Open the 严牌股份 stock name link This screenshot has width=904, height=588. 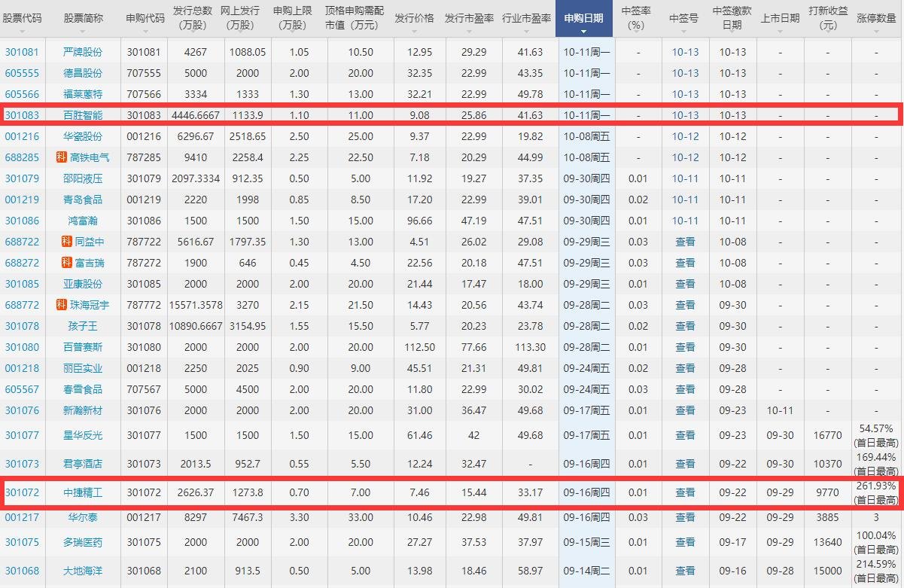(x=83, y=52)
